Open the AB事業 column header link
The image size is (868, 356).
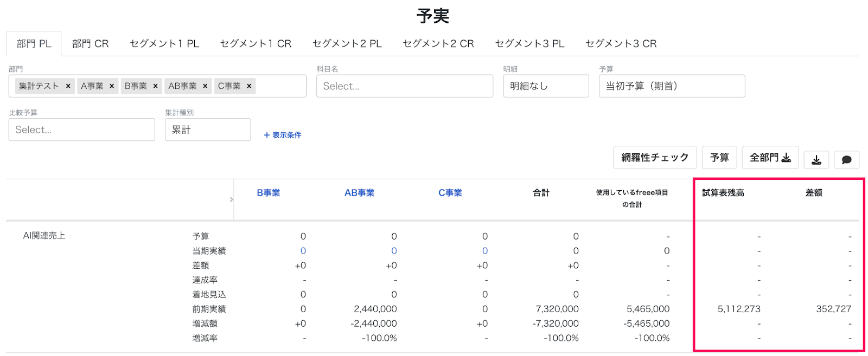pyautogui.click(x=359, y=193)
